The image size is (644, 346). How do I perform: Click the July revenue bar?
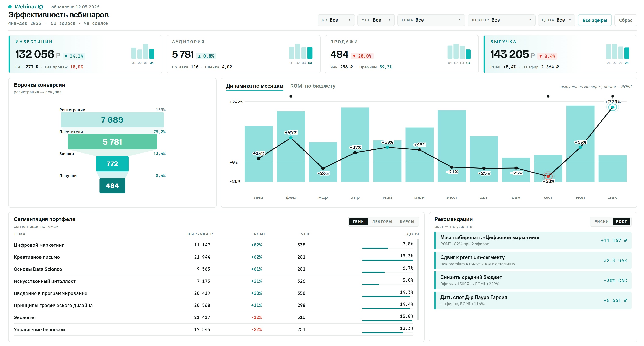tap(452, 146)
